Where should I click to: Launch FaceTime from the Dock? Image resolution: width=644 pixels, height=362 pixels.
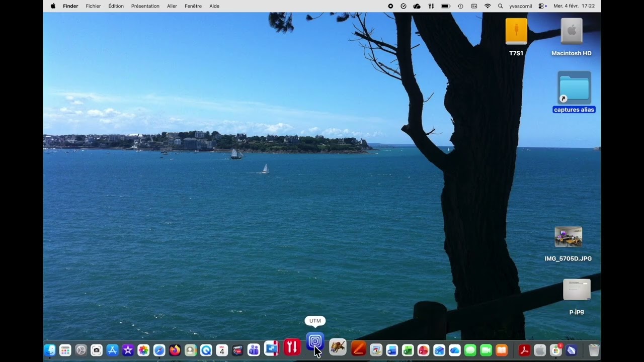click(x=486, y=350)
